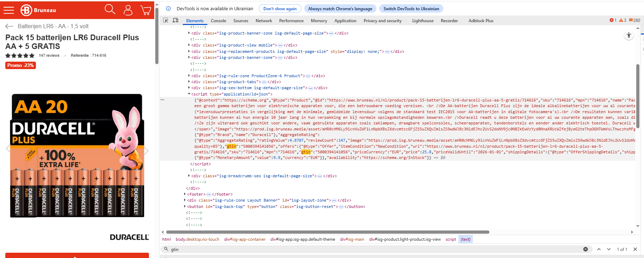The height and width of the screenshot is (258, 644).
Task: Expand the isg-product-tabs div
Action: click(x=189, y=82)
